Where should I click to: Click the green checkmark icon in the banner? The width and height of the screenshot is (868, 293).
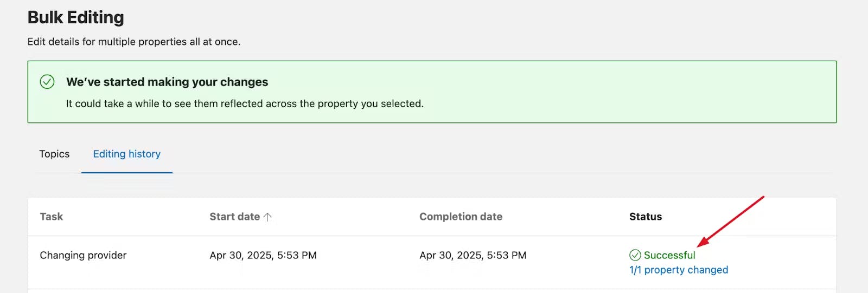point(47,82)
